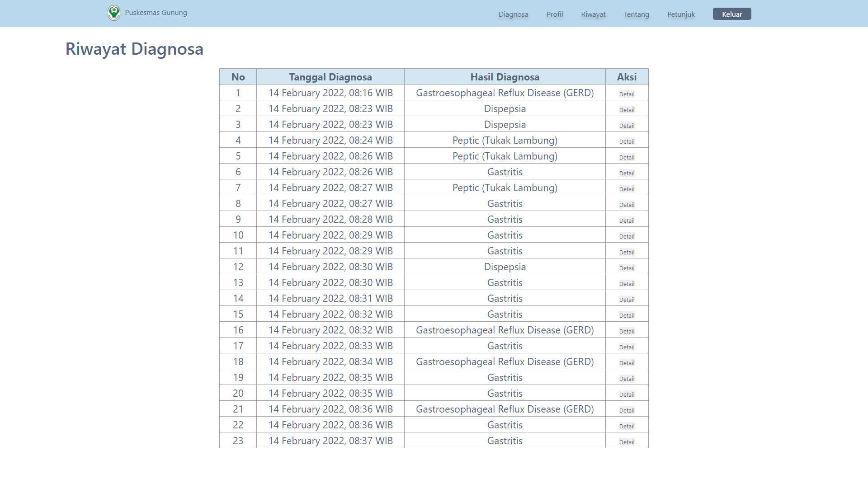Viewport: 868px width, 488px height.
Task: Click the Hasil Diagnosa column header
Action: [x=505, y=77]
